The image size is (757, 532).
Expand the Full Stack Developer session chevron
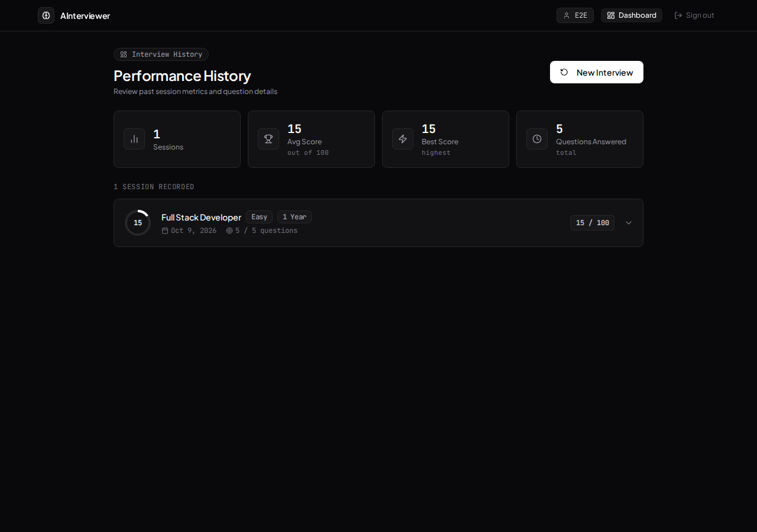(629, 223)
